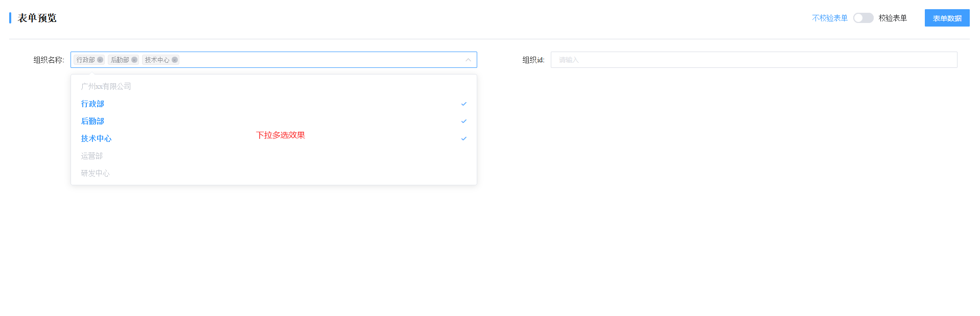The width and height of the screenshot is (980, 316).
Task: Click the 组织名称 field label
Action: tap(49, 60)
